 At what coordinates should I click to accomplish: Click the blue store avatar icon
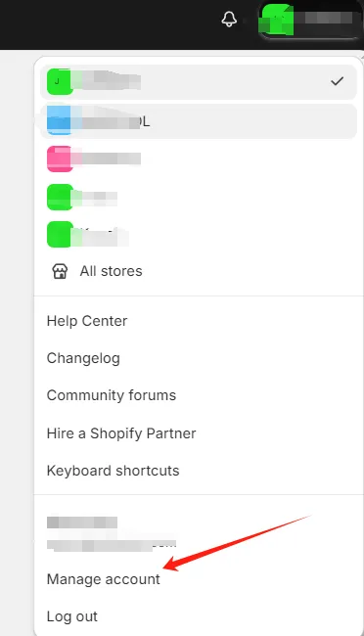60,120
